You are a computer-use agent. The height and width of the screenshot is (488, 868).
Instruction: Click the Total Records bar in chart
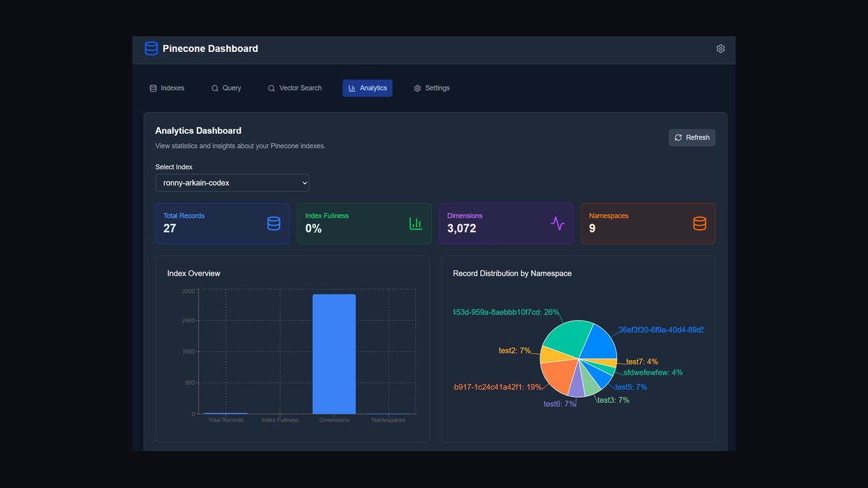tap(226, 414)
